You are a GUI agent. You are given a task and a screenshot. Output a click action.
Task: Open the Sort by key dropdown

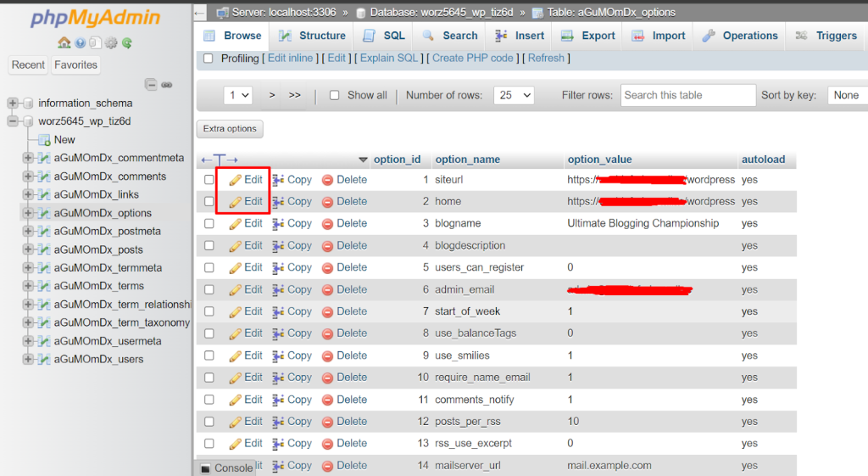[847, 95]
